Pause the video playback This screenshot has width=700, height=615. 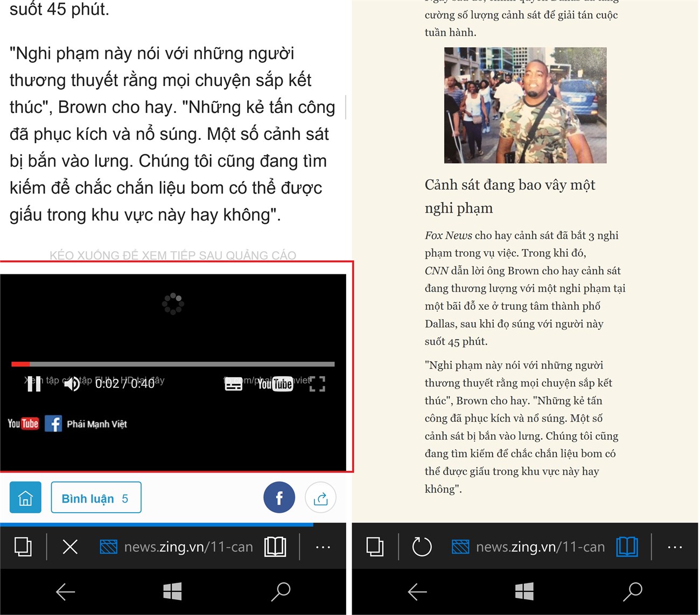(x=34, y=384)
